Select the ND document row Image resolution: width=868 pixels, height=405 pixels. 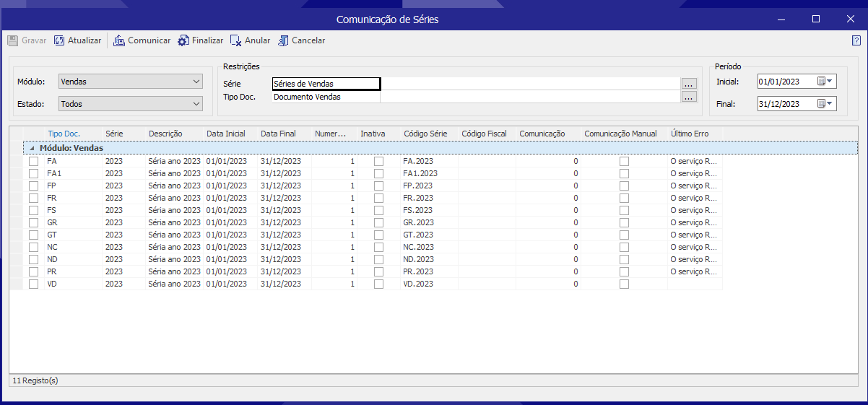pos(52,259)
